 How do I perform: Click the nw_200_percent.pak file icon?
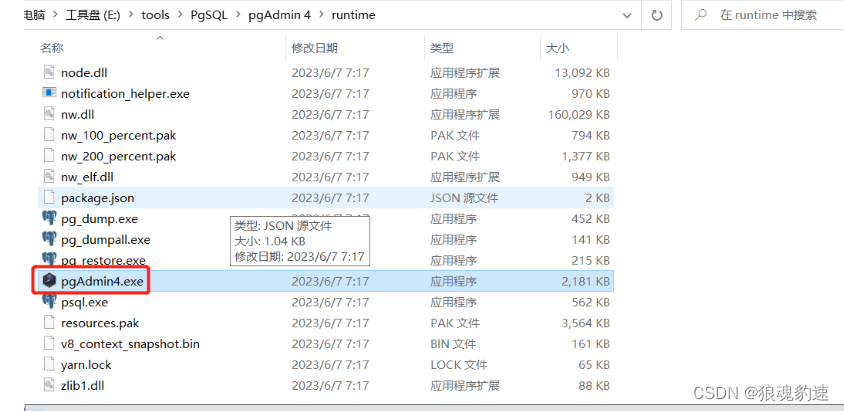point(49,156)
